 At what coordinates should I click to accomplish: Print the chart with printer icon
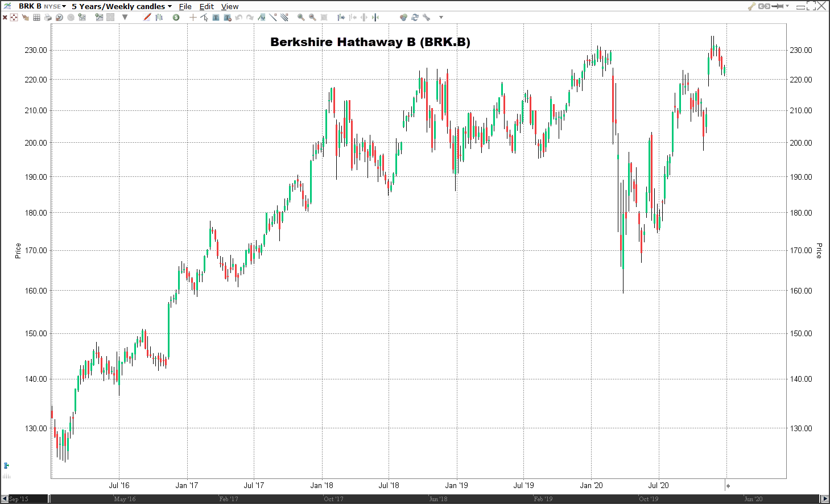48,18
